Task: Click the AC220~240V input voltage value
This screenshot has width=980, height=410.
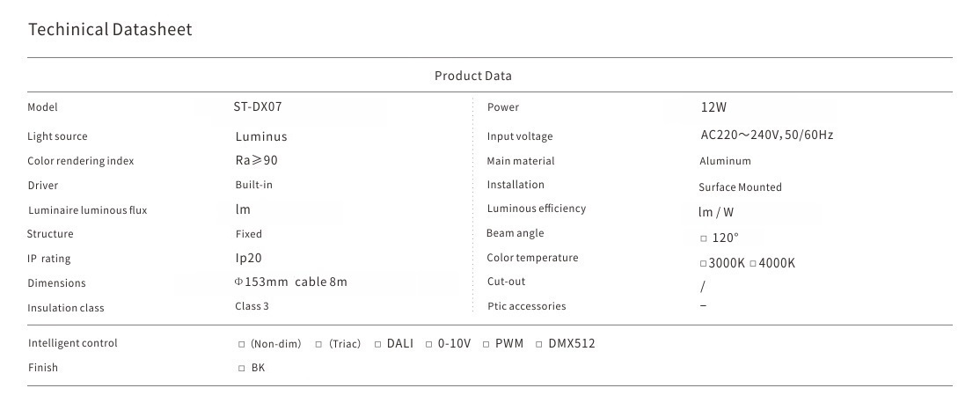Action: click(766, 135)
